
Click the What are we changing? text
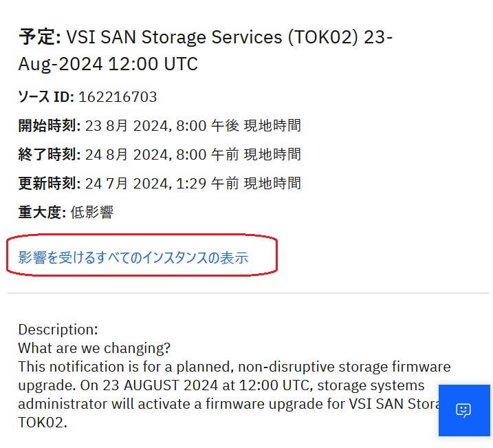point(94,348)
